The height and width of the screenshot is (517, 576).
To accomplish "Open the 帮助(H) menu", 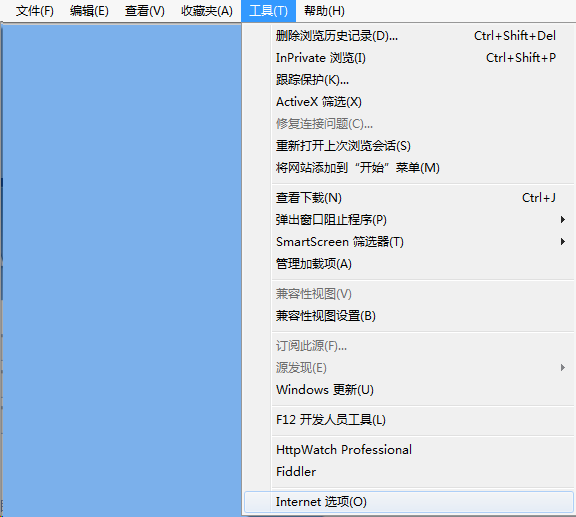I will pyautogui.click(x=324, y=11).
